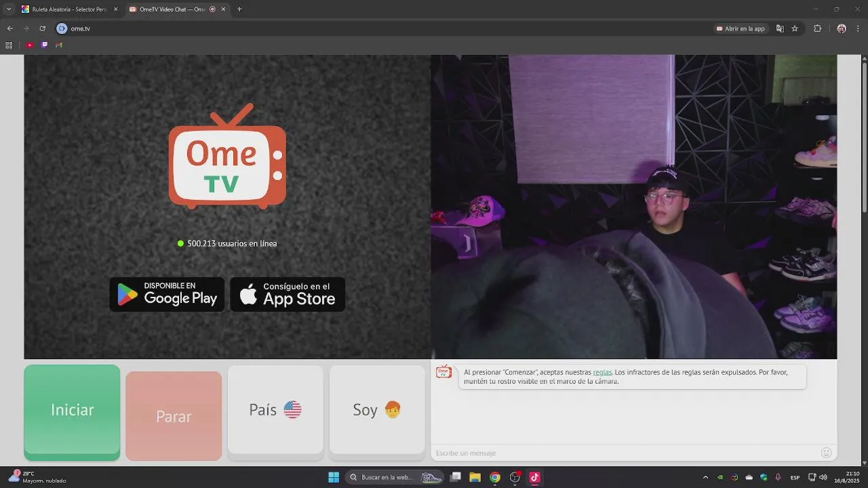
Task: Open the OneDrive cloud tray icon
Action: 749,477
